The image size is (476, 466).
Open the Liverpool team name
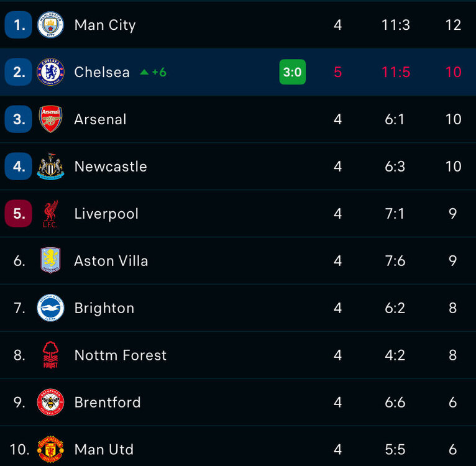pyautogui.click(x=106, y=214)
